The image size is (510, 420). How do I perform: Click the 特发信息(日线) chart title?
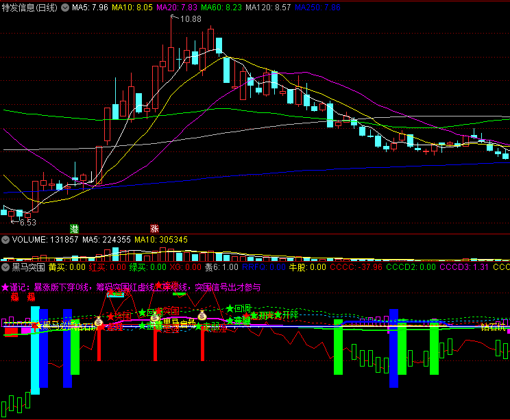point(29,8)
